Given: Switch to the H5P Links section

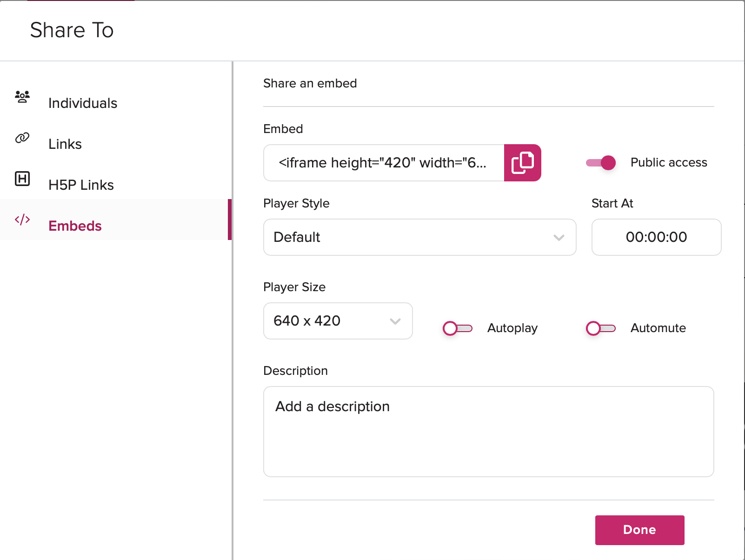Looking at the screenshot, I should coord(80,184).
